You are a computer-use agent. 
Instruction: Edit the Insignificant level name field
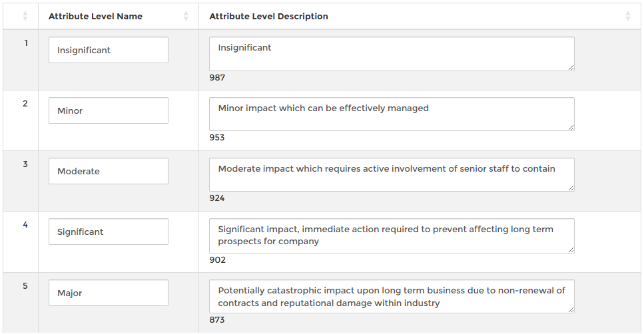[x=109, y=50]
